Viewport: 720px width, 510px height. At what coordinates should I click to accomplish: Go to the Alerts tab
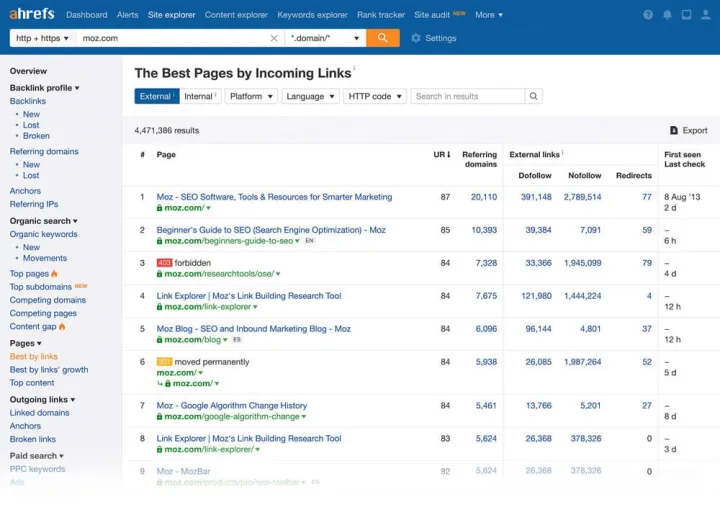128,15
